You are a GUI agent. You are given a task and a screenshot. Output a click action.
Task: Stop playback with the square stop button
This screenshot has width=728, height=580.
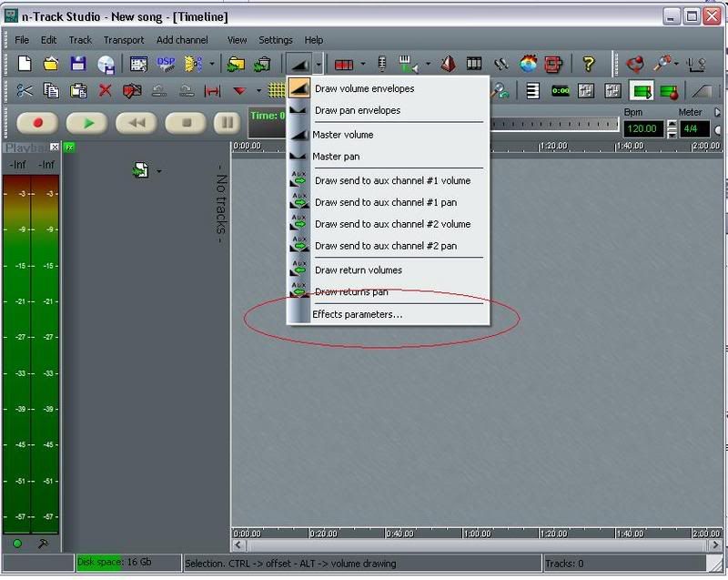[186, 123]
